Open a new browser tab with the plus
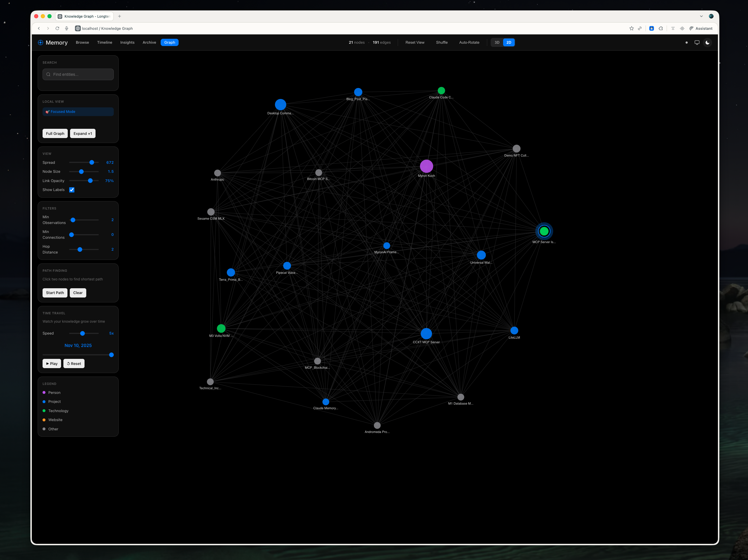This screenshot has width=748, height=560. (119, 16)
